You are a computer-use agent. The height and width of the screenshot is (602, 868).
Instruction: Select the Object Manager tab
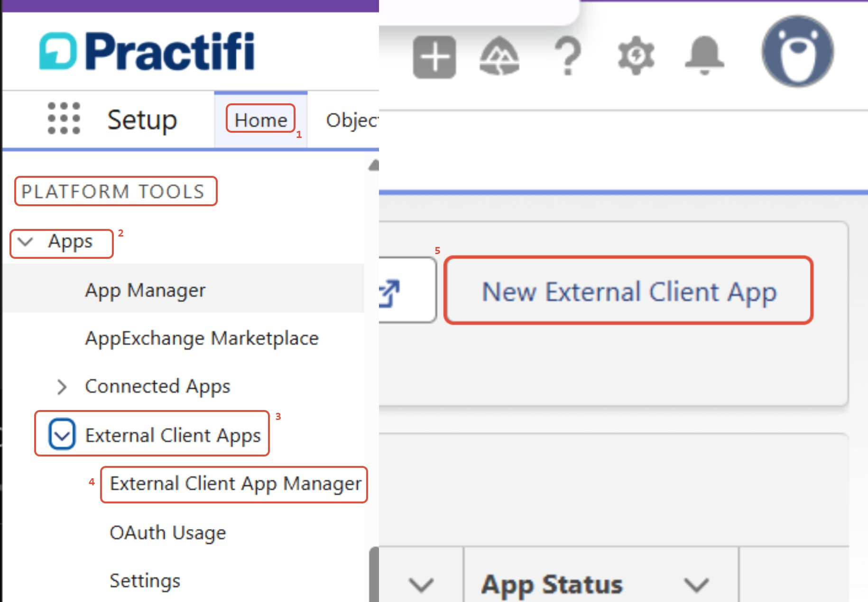[352, 120]
